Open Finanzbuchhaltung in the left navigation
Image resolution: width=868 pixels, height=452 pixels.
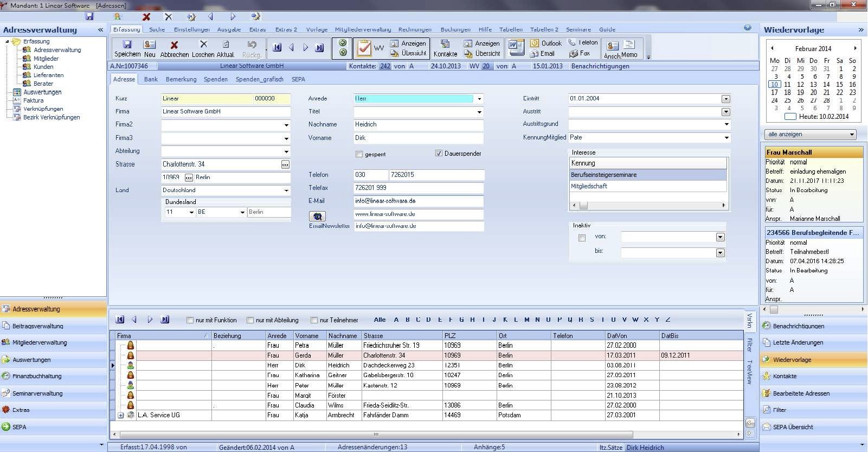(x=53, y=376)
